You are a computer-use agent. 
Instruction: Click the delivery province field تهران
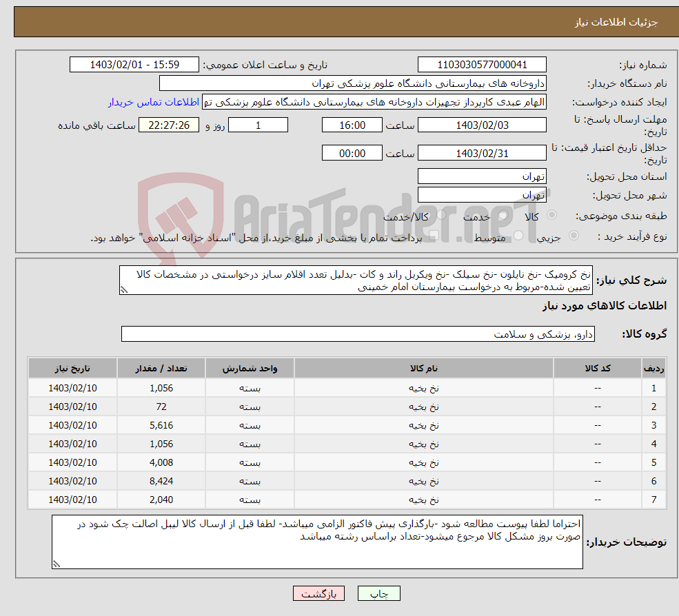(482, 176)
